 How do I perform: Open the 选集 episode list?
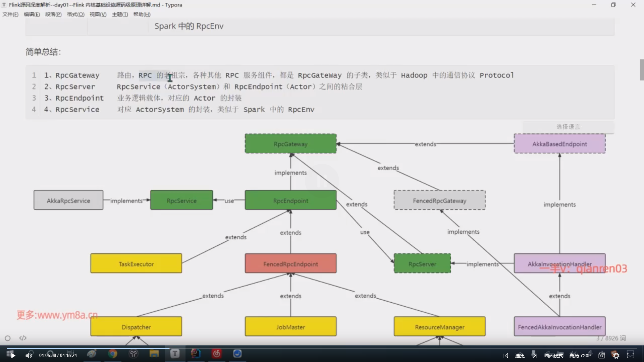[520, 355]
